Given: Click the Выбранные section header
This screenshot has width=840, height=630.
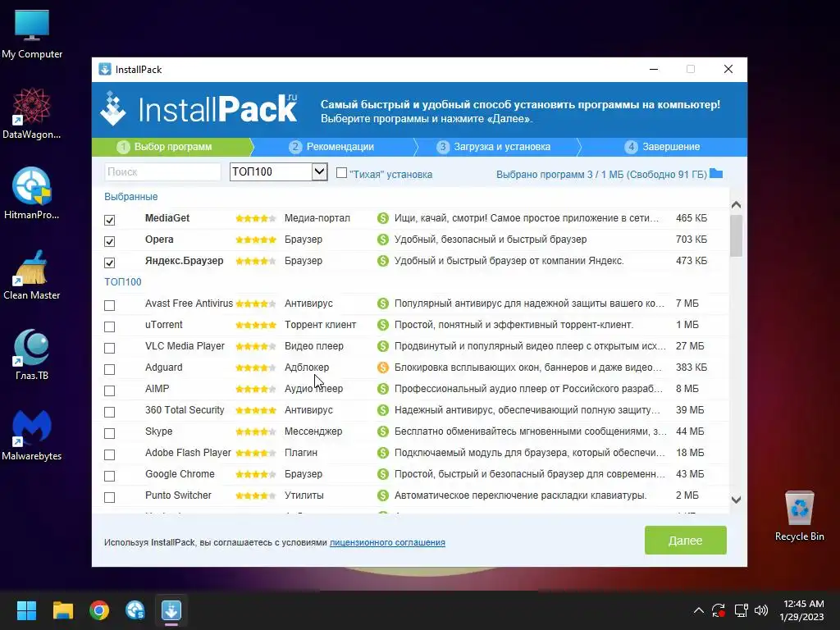Looking at the screenshot, I should click(x=130, y=197).
